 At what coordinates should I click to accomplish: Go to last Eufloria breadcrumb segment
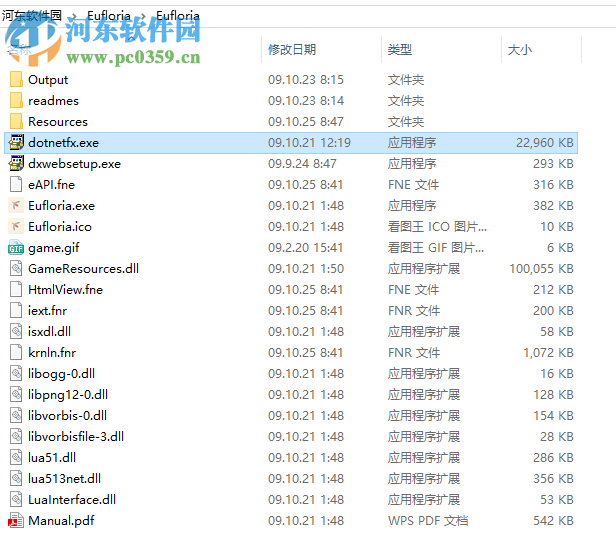point(178,16)
